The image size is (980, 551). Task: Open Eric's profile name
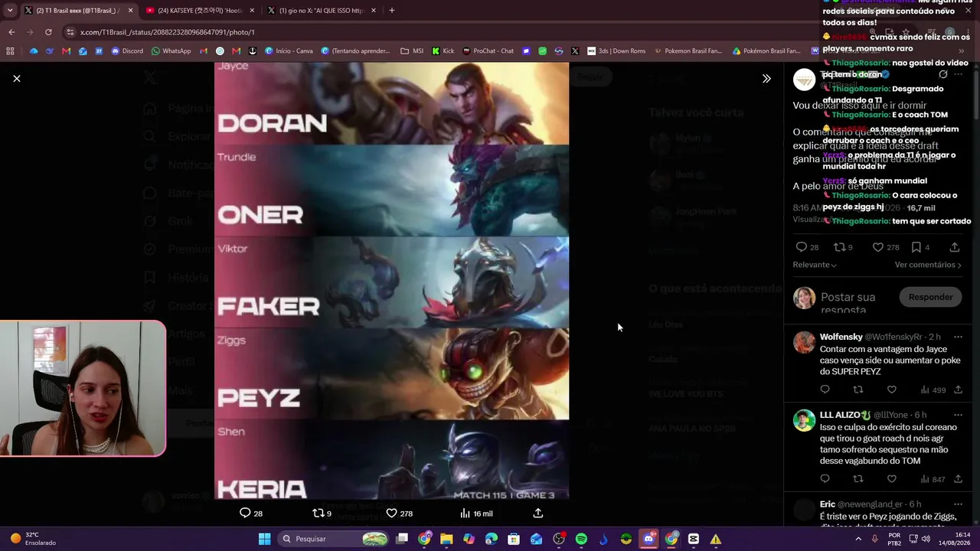click(x=828, y=504)
